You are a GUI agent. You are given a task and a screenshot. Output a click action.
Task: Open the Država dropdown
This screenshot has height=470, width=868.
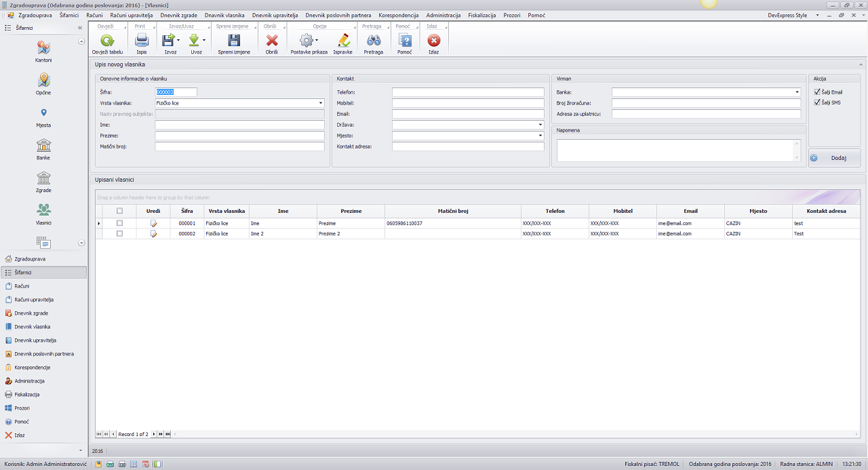540,125
